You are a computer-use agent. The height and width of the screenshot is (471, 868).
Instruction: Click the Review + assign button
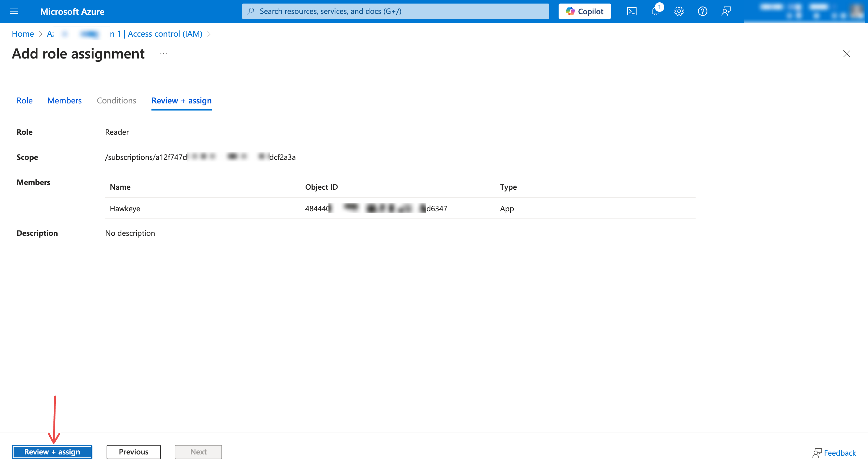coord(52,452)
